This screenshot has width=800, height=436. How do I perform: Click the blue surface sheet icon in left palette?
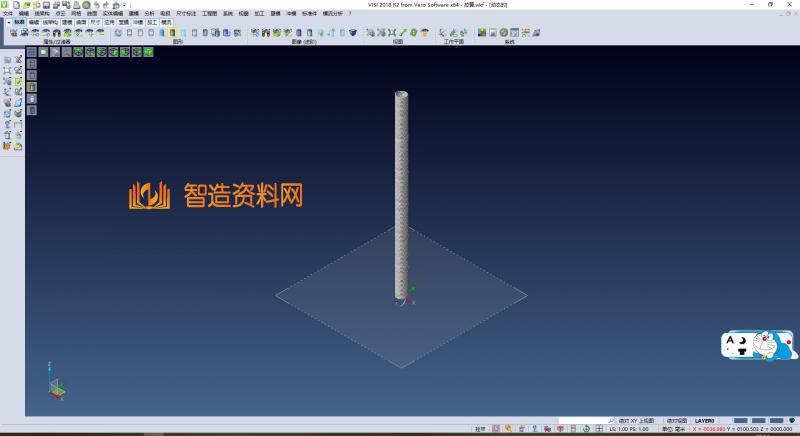tap(18, 102)
